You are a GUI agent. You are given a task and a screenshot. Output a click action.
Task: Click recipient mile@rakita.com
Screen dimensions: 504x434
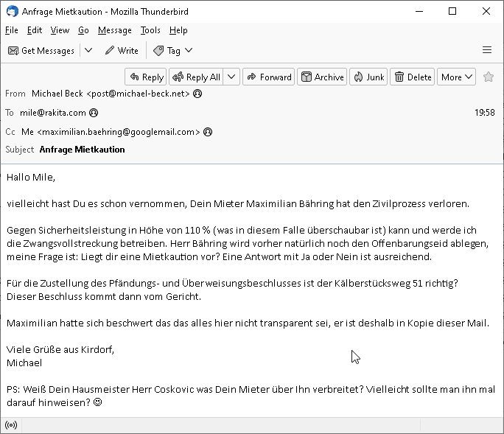[53, 113]
